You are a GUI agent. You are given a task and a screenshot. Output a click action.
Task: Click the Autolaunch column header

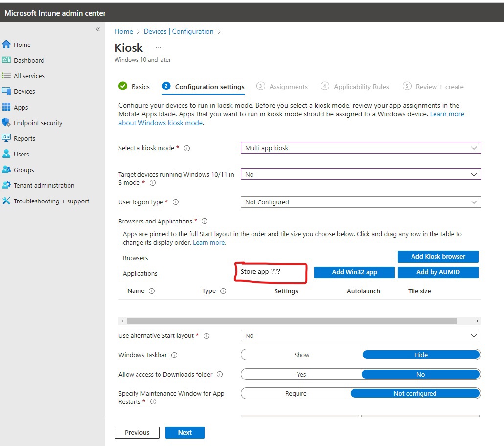[363, 291]
